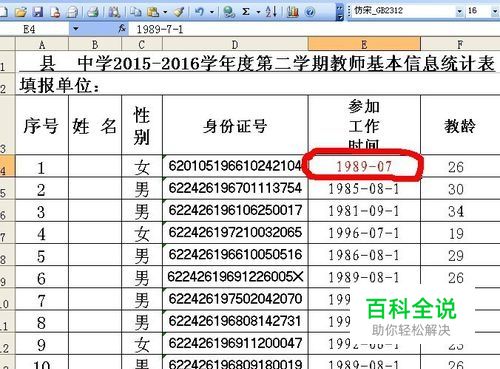
Task: Open the Chart Wizard icon
Action: click(292, 12)
